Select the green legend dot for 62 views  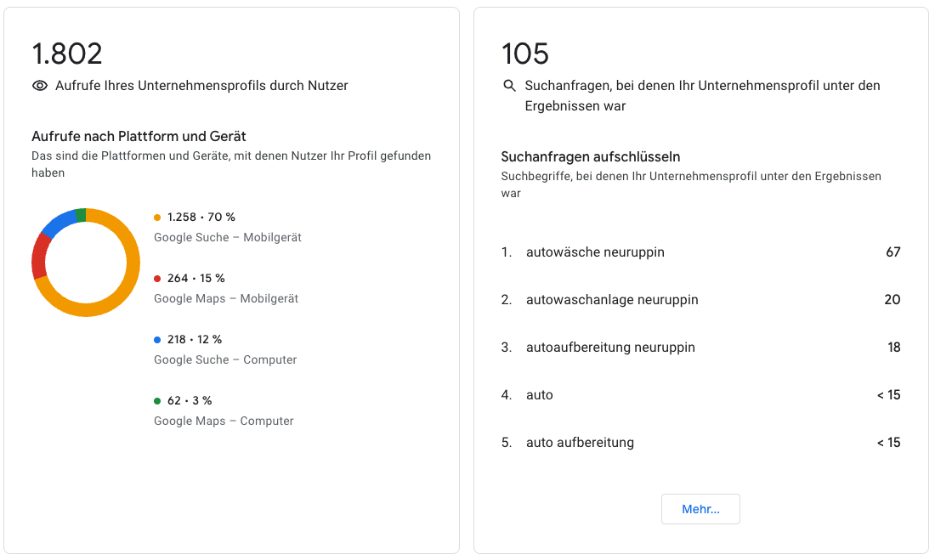tap(157, 401)
